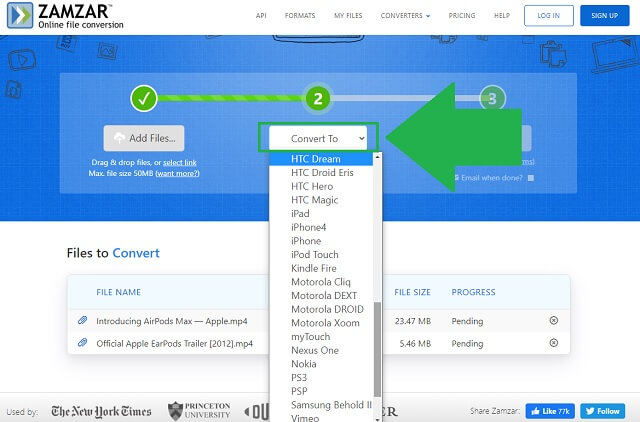640x422 pixels.
Task: Choose Kindle Fire format
Action: tap(321, 268)
